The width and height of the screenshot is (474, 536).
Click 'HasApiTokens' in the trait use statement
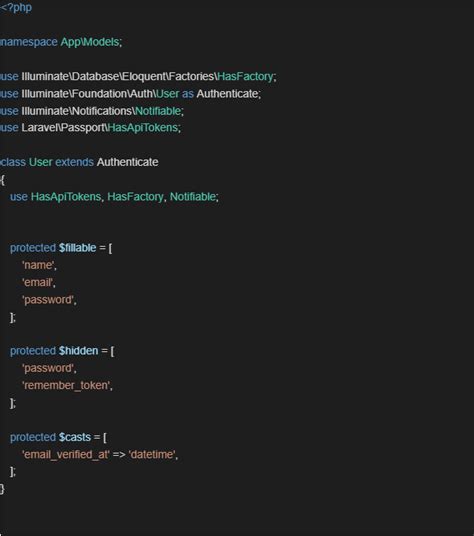coord(66,197)
